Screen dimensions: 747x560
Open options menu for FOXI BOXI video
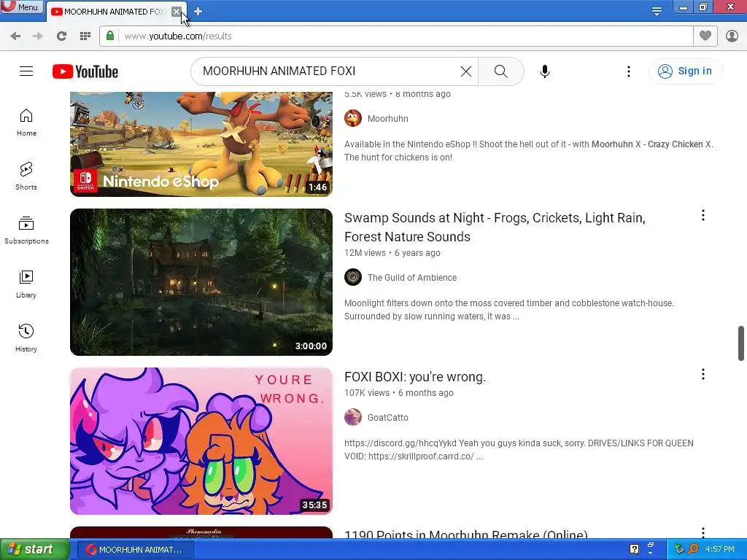(703, 374)
